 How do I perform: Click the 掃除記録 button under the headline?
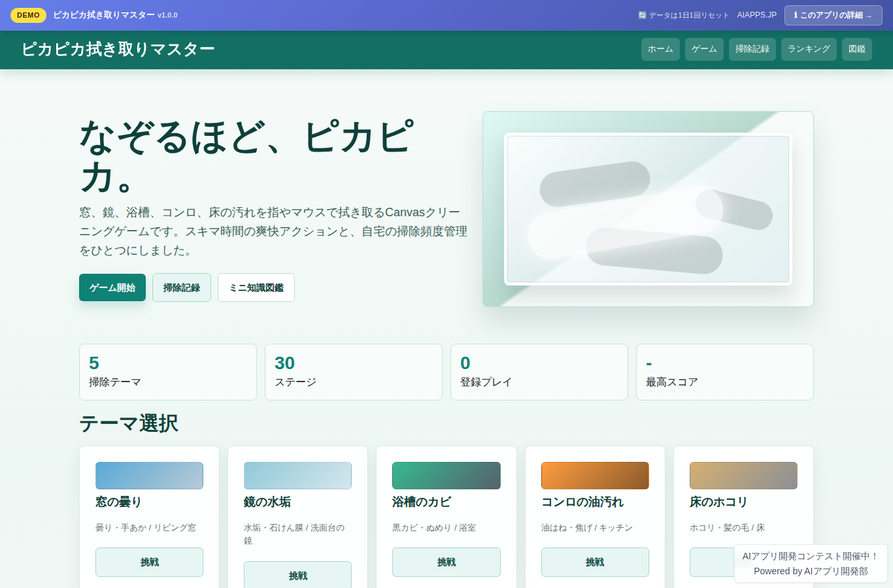(x=182, y=287)
